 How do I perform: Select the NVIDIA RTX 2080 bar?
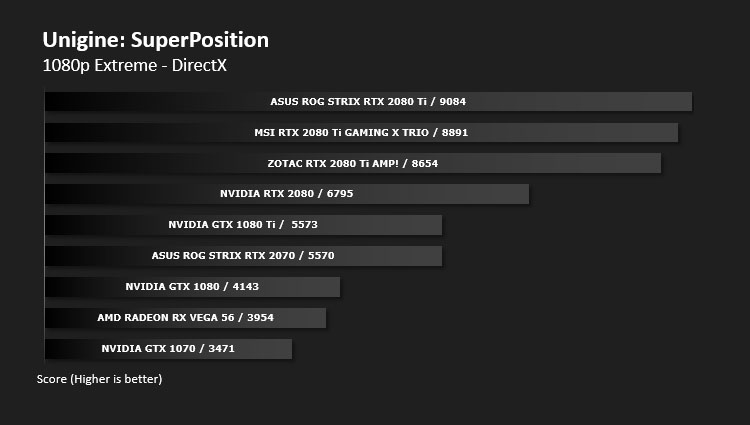tap(287, 194)
